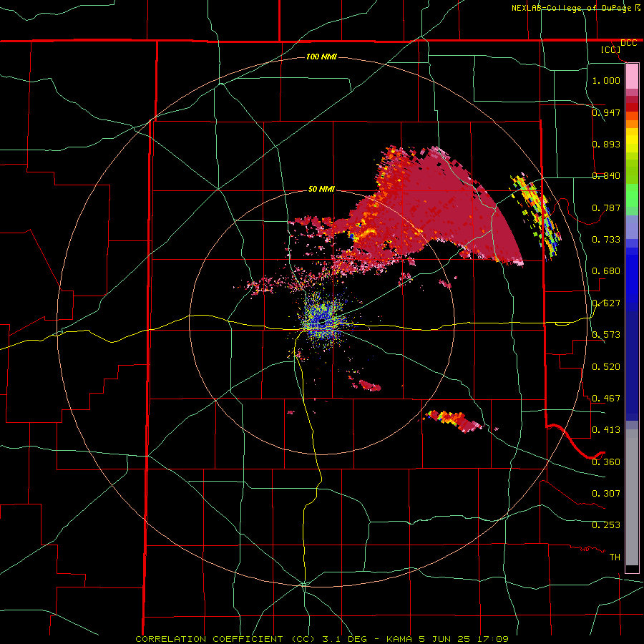Select the 0.307 legend value
Viewport: 644px width, 644px height.
pyautogui.click(x=606, y=493)
